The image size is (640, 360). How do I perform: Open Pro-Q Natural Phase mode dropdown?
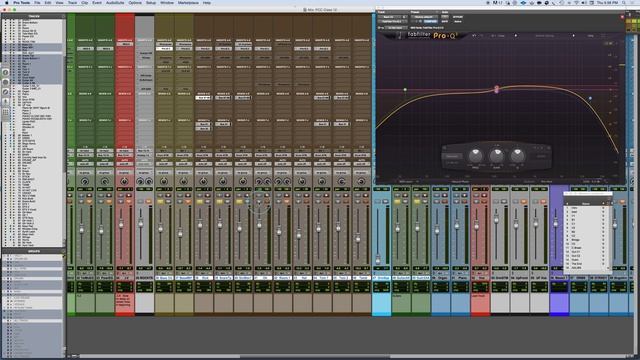[460, 181]
